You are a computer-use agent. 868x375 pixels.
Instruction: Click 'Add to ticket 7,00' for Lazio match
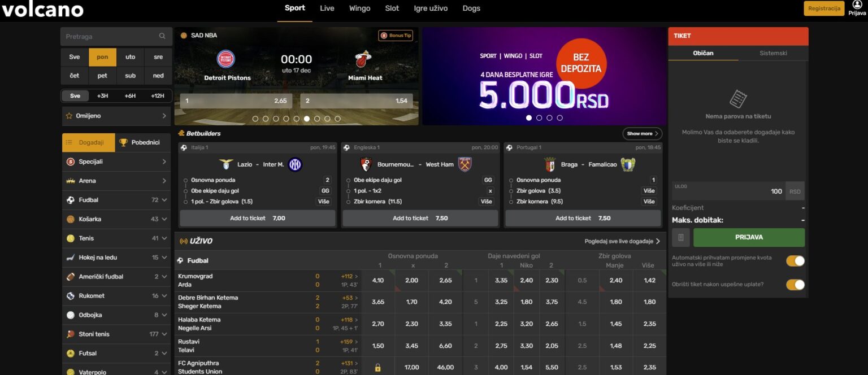point(257,218)
